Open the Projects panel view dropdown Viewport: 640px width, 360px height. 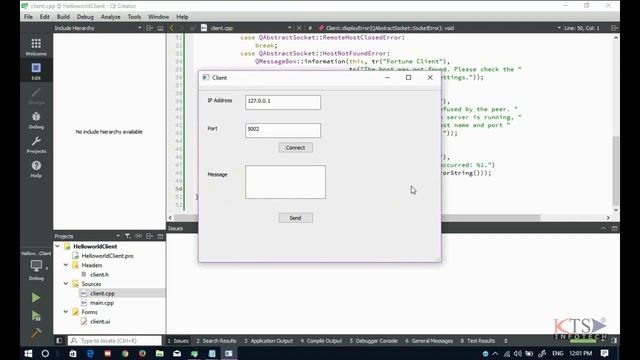118,236
